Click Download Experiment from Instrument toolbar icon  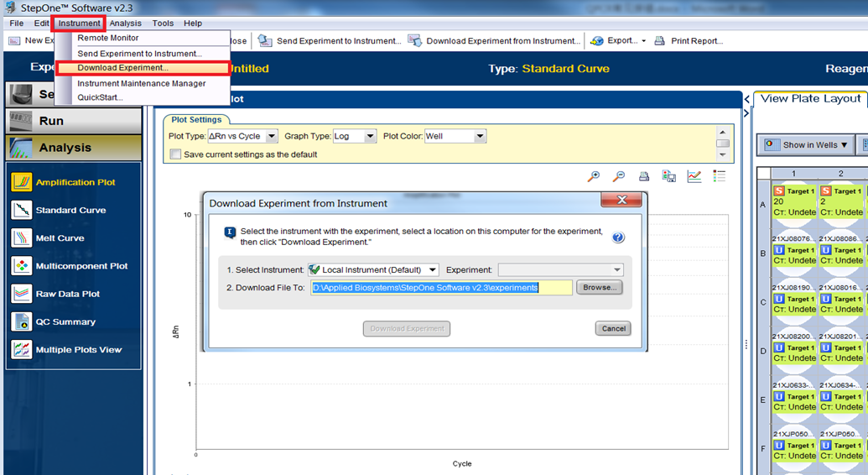[x=414, y=40]
